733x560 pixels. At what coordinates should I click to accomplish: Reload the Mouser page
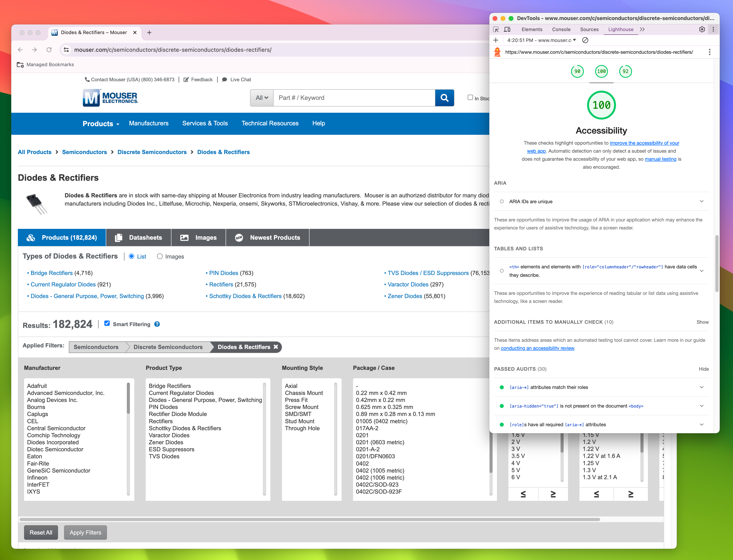coord(49,50)
